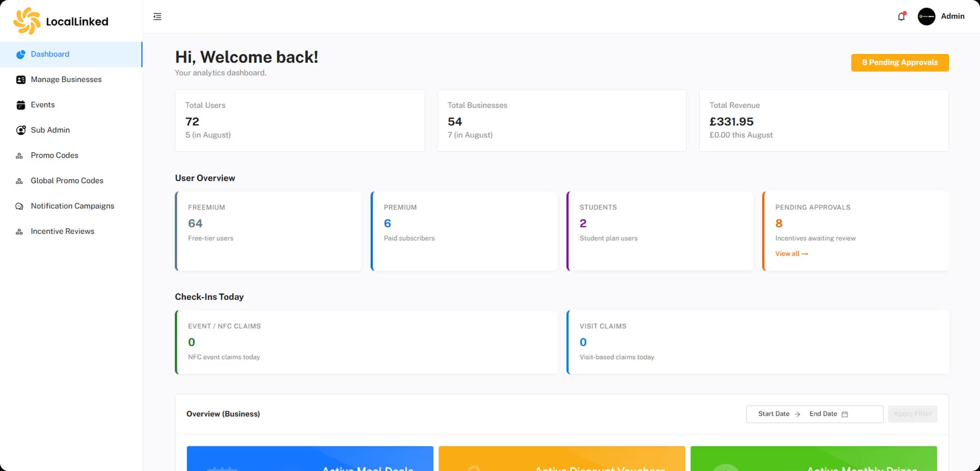This screenshot has width=980, height=471.
Task: Select the Total Businesses card
Action: (562, 120)
